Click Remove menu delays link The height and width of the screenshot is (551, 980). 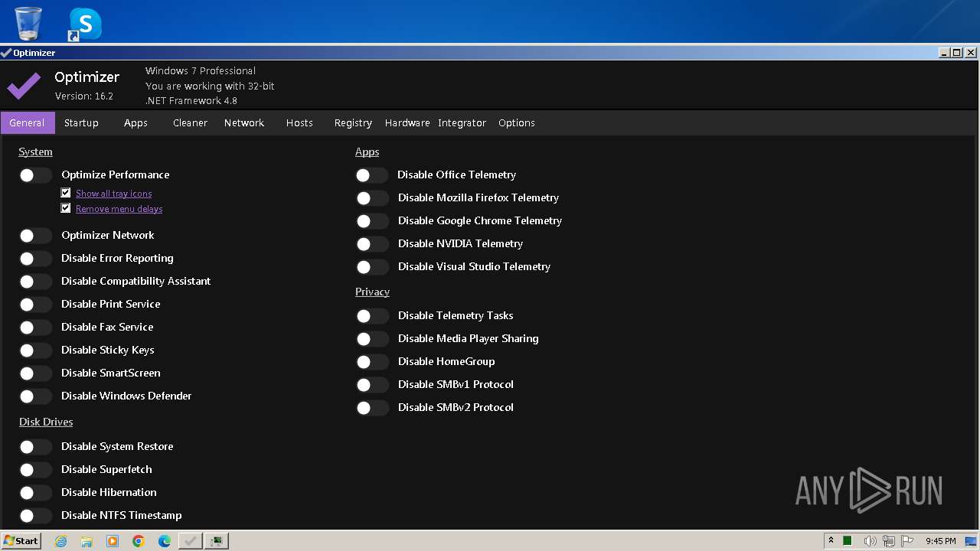[x=119, y=209]
